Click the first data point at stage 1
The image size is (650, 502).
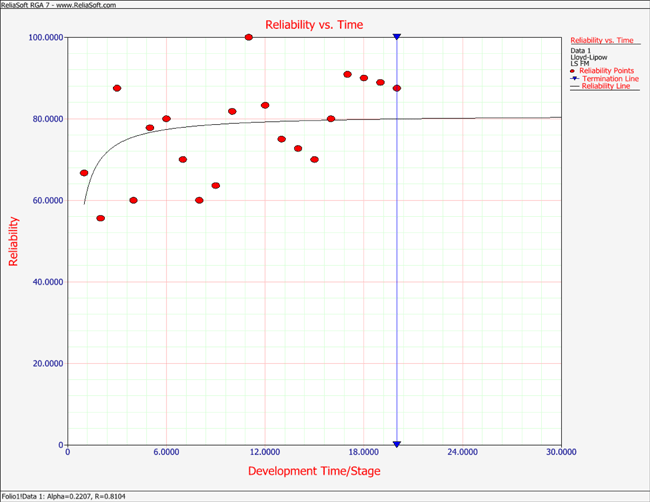click(84, 173)
